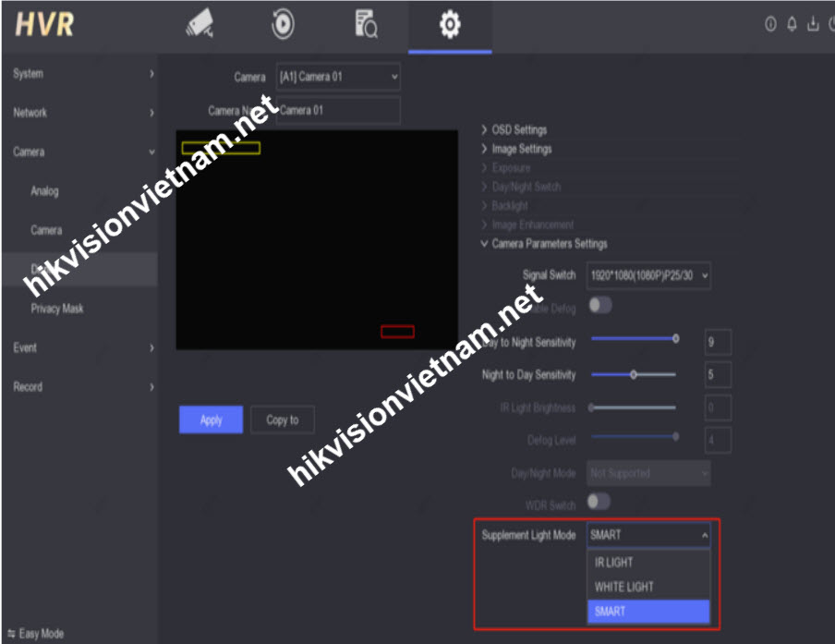Switch to Easy Mode
The height and width of the screenshot is (644, 835).
[x=37, y=634]
